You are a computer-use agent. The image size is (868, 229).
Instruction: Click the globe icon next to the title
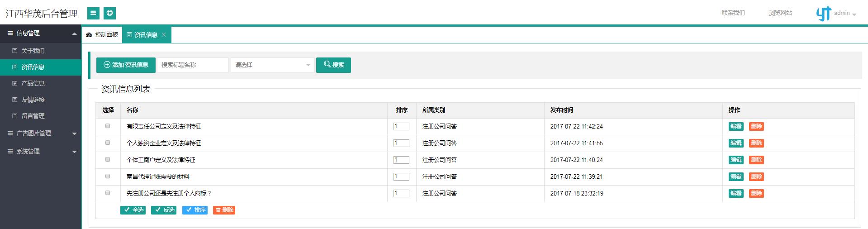[x=109, y=13]
